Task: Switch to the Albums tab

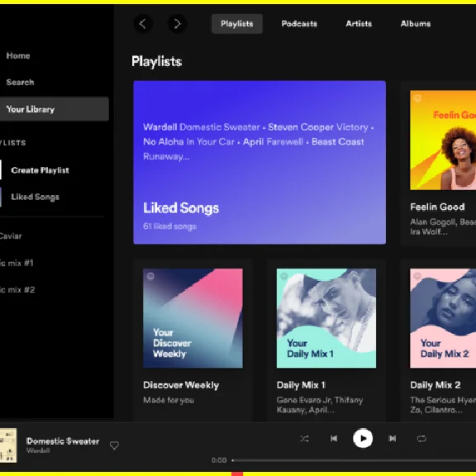Action: [x=416, y=24]
